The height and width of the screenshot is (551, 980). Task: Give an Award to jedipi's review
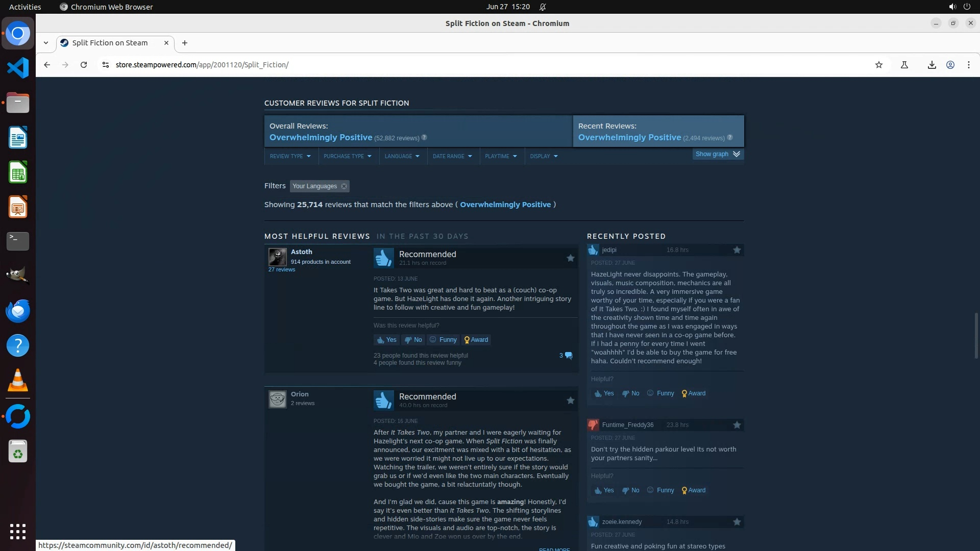(693, 393)
